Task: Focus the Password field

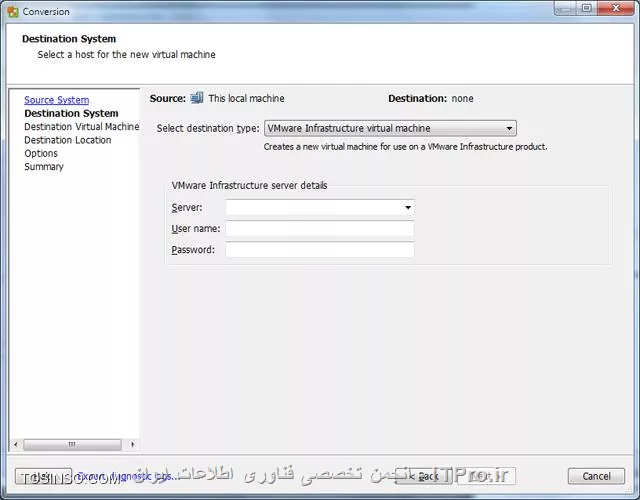Action: (320, 249)
